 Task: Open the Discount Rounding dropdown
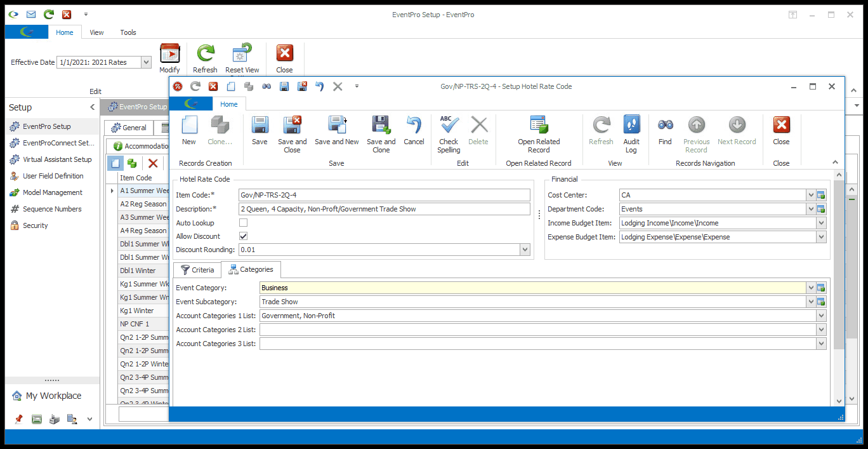coord(525,250)
